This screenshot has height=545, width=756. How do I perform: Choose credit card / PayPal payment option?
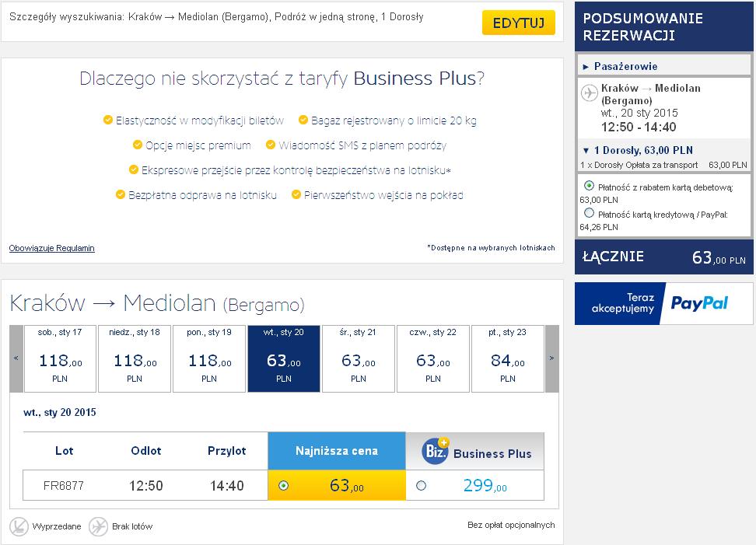tap(589, 213)
